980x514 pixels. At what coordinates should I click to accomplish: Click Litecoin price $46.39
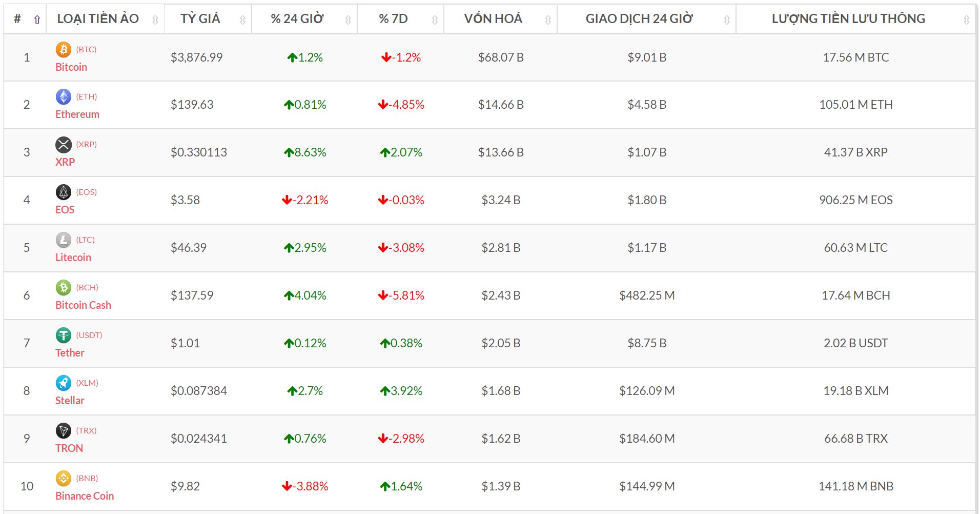click(189, 248)
